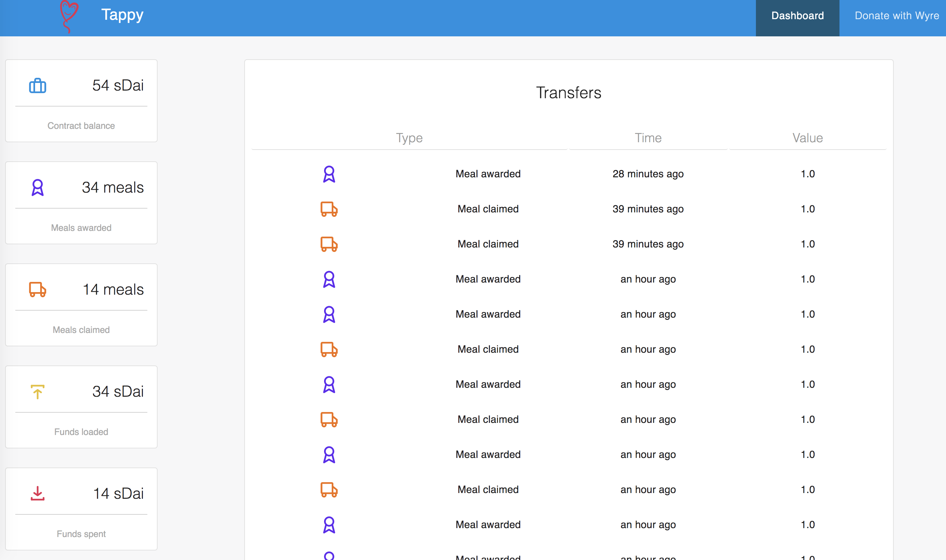
Task: Select the 28 minutes ago time cell
Action: tap(648, 174)
